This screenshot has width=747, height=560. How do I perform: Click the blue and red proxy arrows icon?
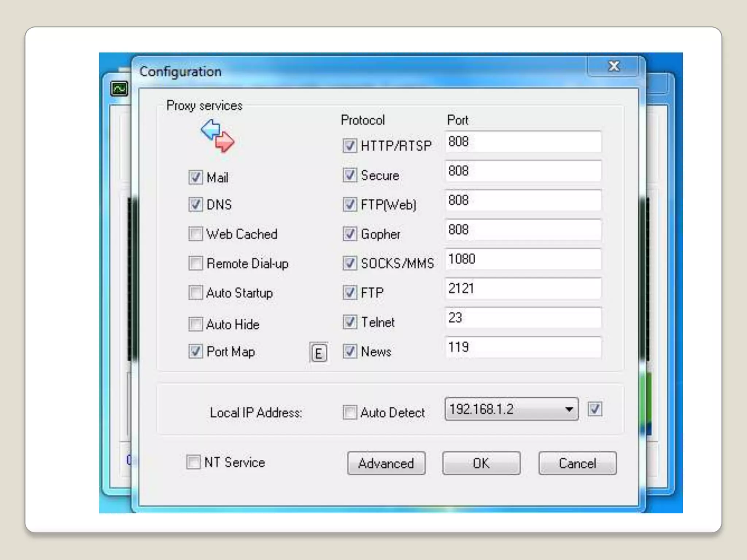coord(217,136)
